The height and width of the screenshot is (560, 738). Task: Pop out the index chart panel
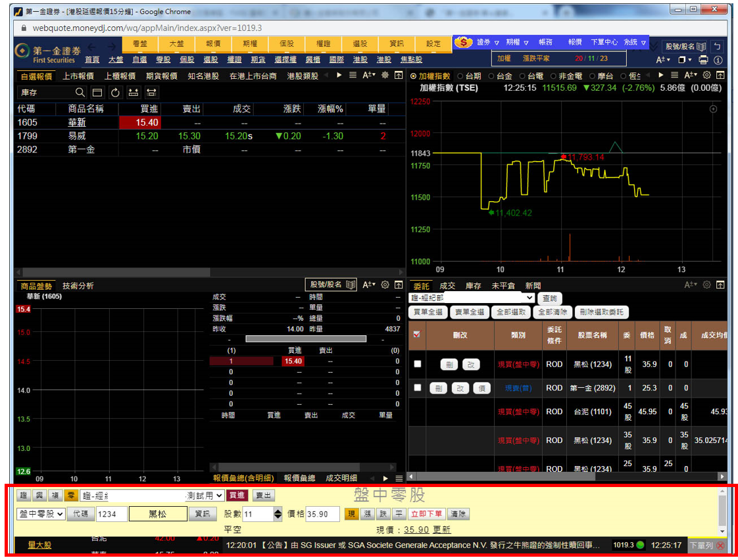point(720,76)
